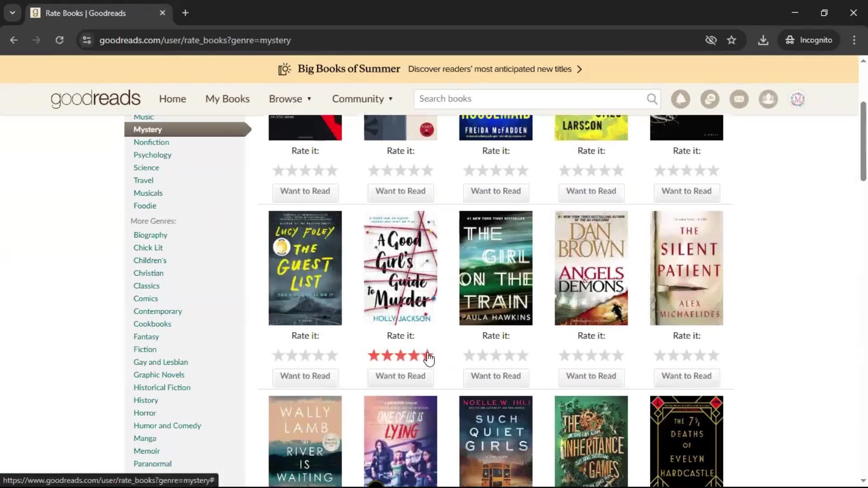View site information icon in address bar
This screenshot has height=488, width=868.
point(87,40)
